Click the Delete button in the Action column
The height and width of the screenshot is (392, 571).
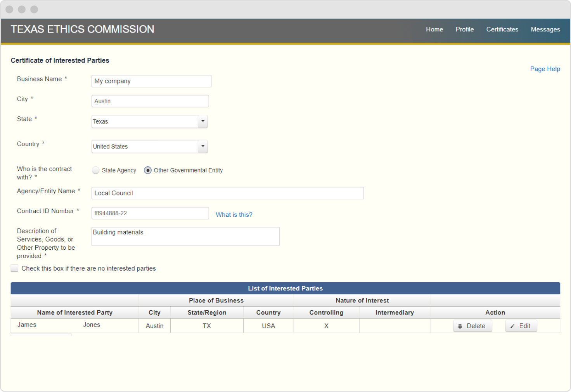click(472, 326)
